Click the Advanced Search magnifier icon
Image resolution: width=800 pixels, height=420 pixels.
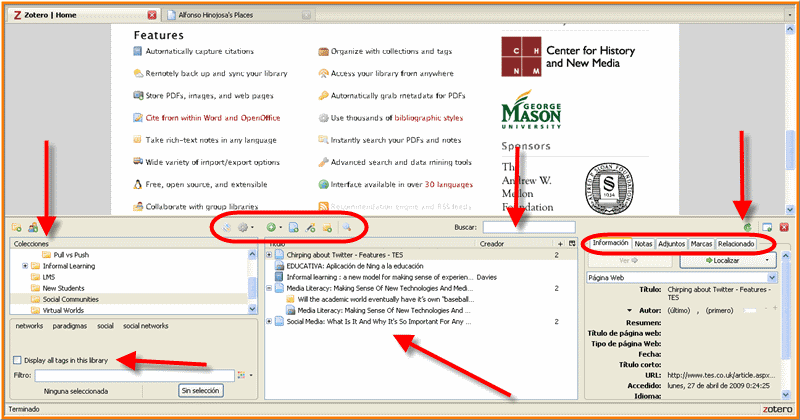click(x=347, y=228)
